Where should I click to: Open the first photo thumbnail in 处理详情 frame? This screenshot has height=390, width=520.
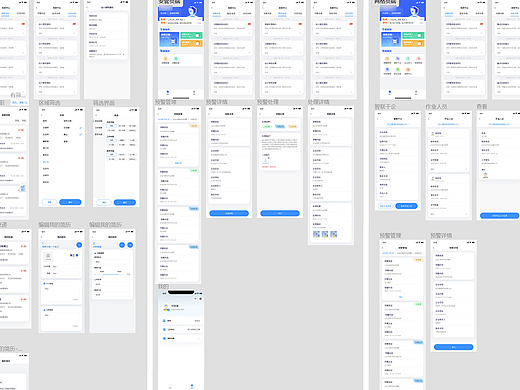point(316,234)
